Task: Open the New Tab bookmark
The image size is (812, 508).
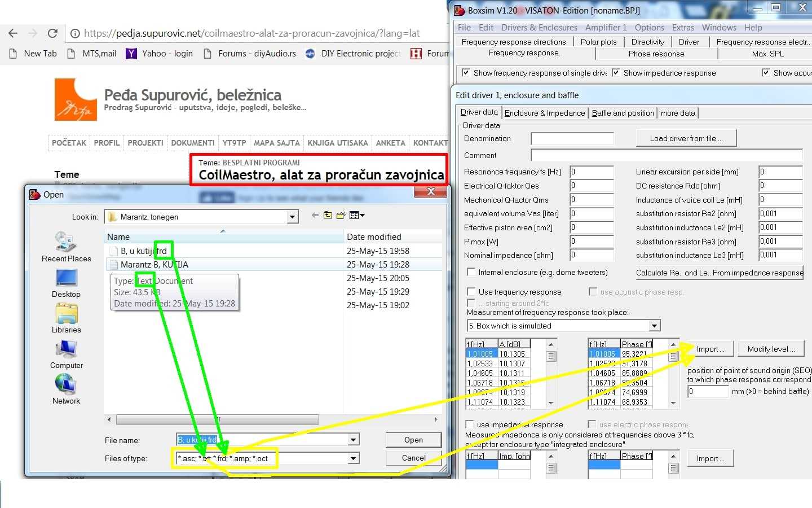Action: click(33, 54)
